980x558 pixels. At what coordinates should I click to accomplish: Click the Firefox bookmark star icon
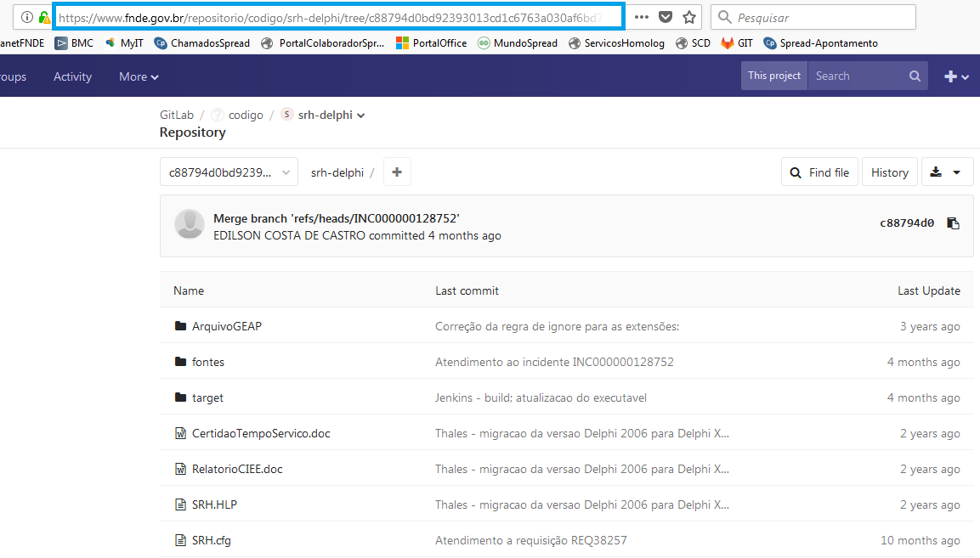click(689, 17)
